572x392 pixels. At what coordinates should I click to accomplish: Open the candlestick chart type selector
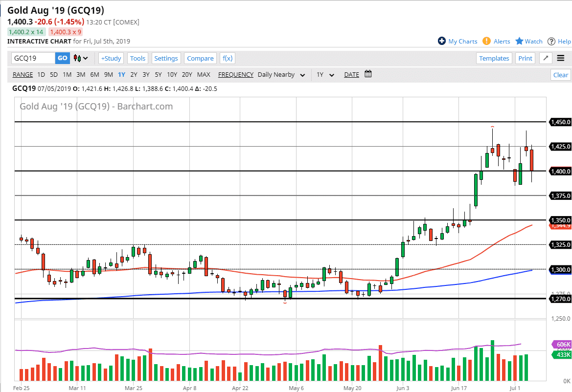(81, 58)
